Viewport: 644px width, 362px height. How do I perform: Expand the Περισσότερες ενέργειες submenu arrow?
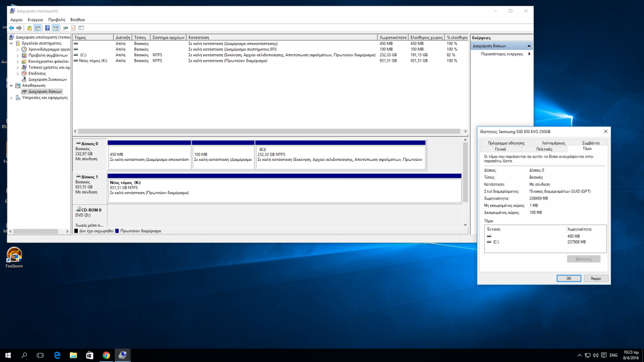(x=529, y=54)
